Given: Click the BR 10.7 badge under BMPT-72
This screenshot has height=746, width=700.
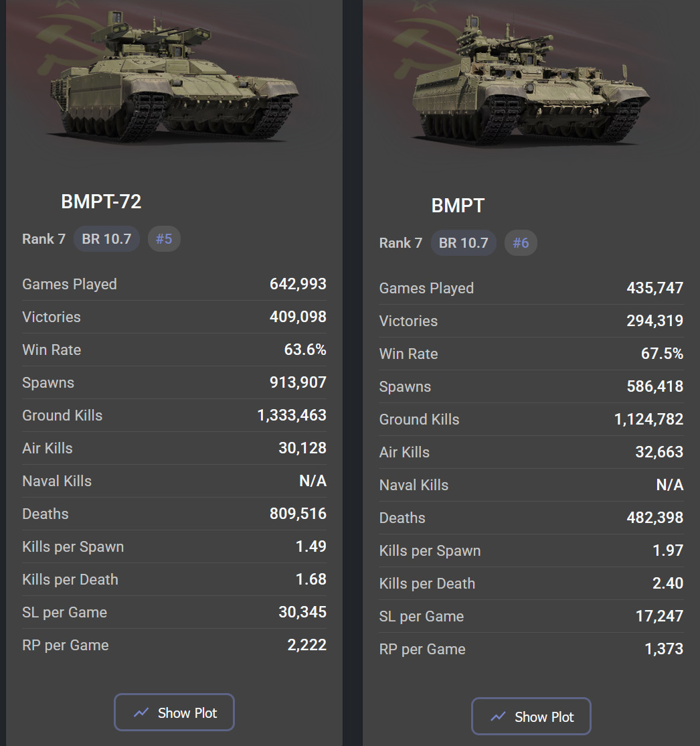Looking at the screenshot, I should (106, 239).
